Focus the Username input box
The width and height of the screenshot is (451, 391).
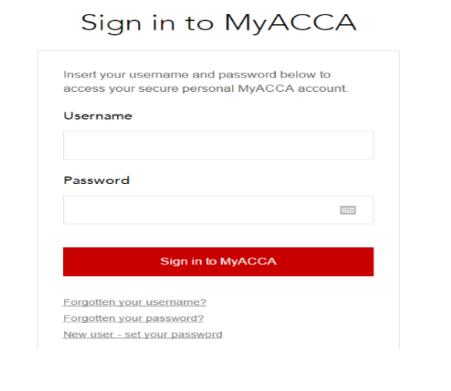coord(218,145)
